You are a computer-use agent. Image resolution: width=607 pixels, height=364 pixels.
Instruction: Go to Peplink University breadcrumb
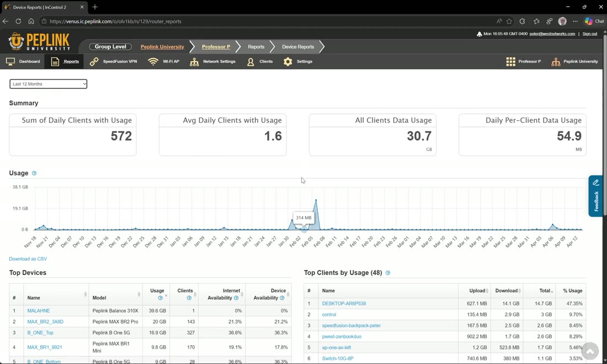click(x=162, y=47)
